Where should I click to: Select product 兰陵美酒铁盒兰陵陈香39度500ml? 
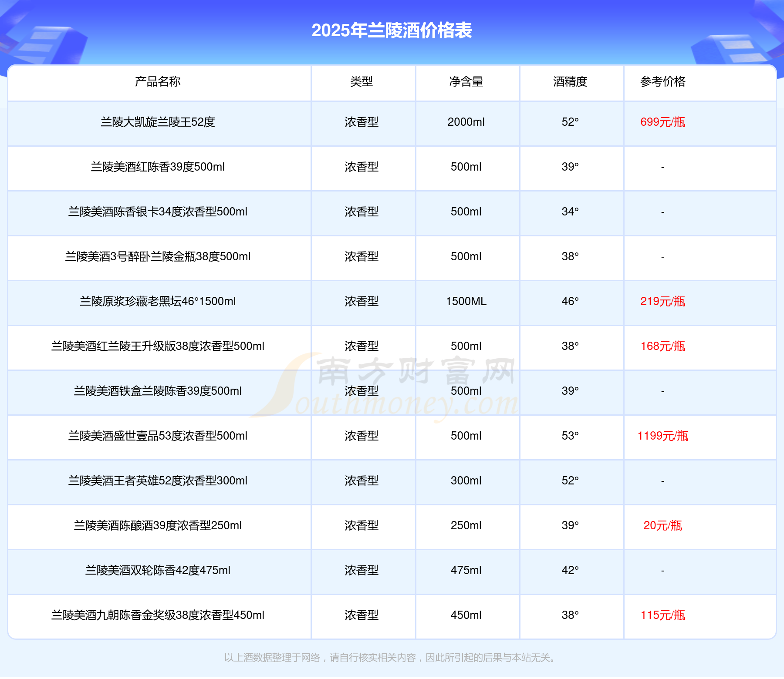coord(158,391)
